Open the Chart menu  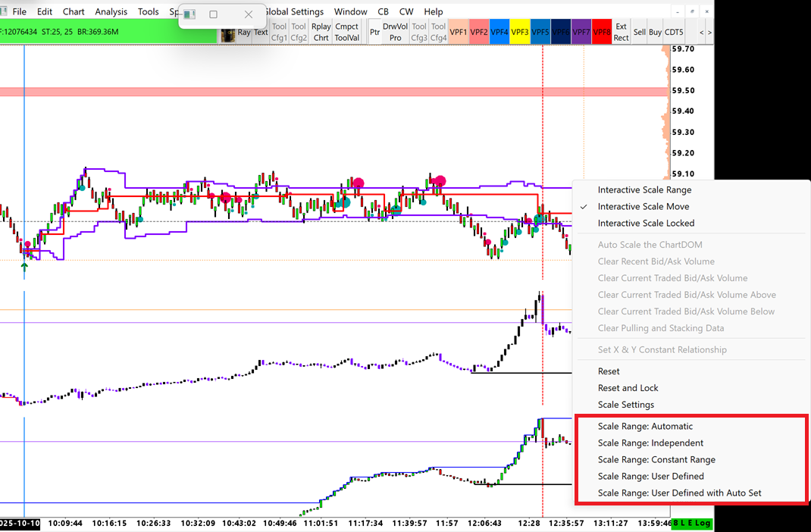(74, 11)
